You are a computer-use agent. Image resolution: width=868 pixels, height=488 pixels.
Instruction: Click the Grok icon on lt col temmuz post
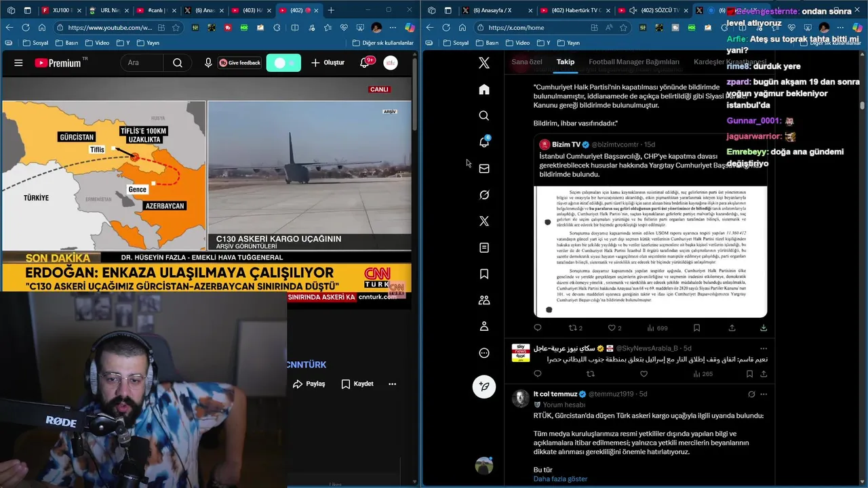[751, 394]
